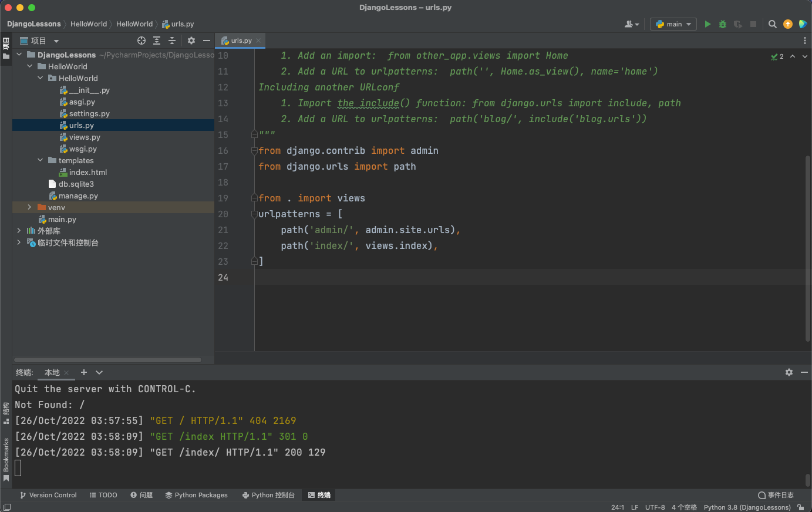Collapse all nodes in the project tree
Image resolution: width=812 pixels, height=512 pixels.
tap(172, 41)
